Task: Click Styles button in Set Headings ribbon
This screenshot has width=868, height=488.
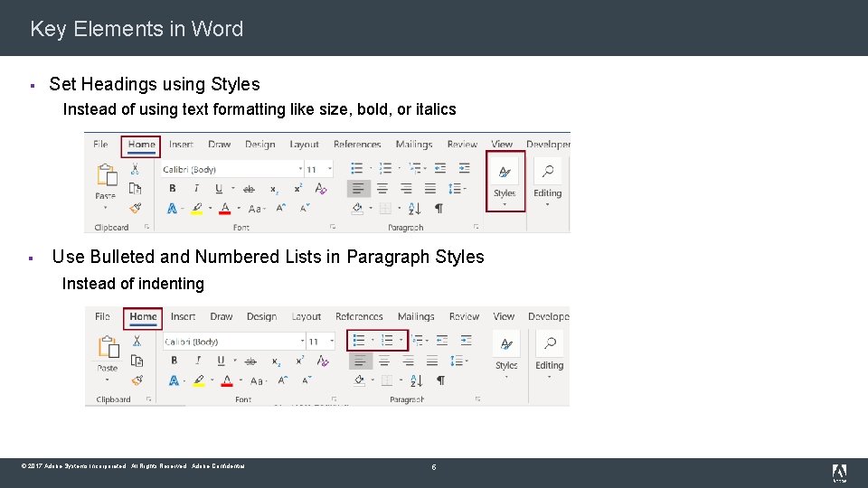Action: tap(505, 181)
